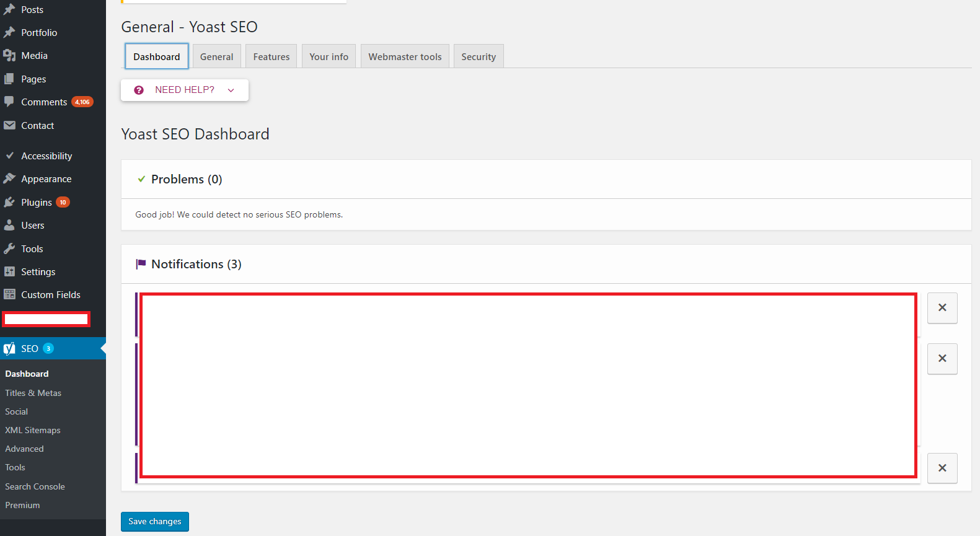This screenshot has height=536, width=980.
Task: Open the Features tab
Action: coord(271,56)
